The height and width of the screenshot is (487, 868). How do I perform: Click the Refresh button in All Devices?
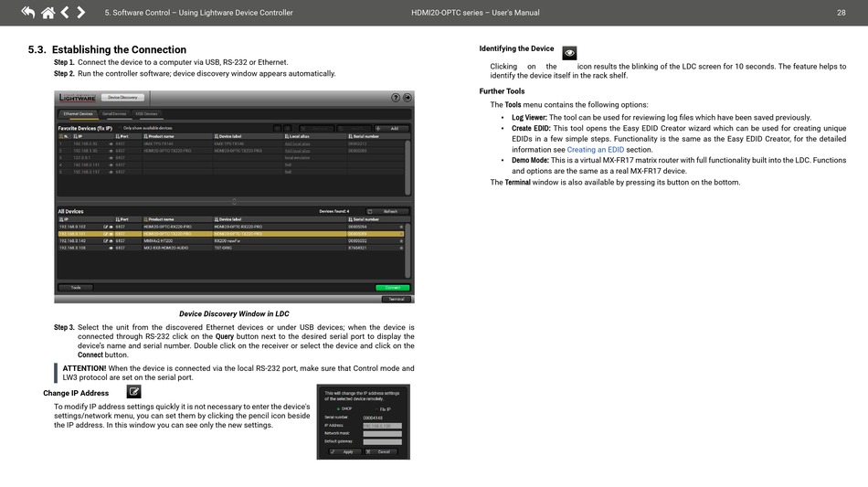pos(387,211)
